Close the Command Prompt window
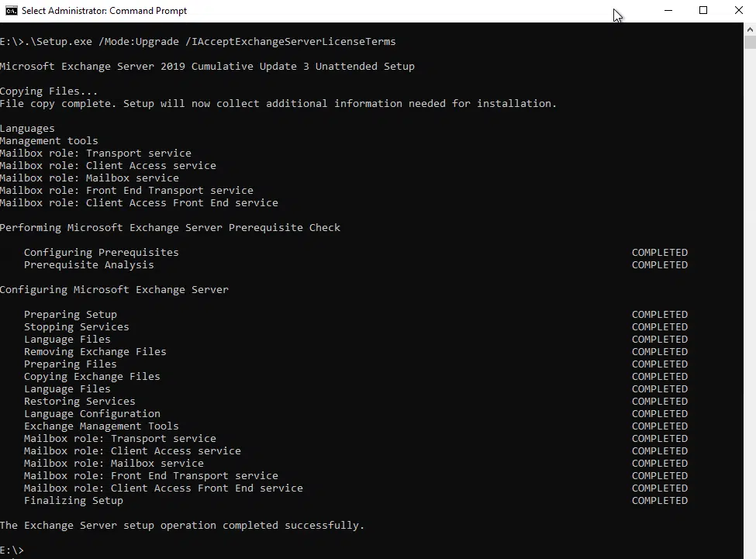The height and width of the screenshot is (559, 756). coord(739,11)
